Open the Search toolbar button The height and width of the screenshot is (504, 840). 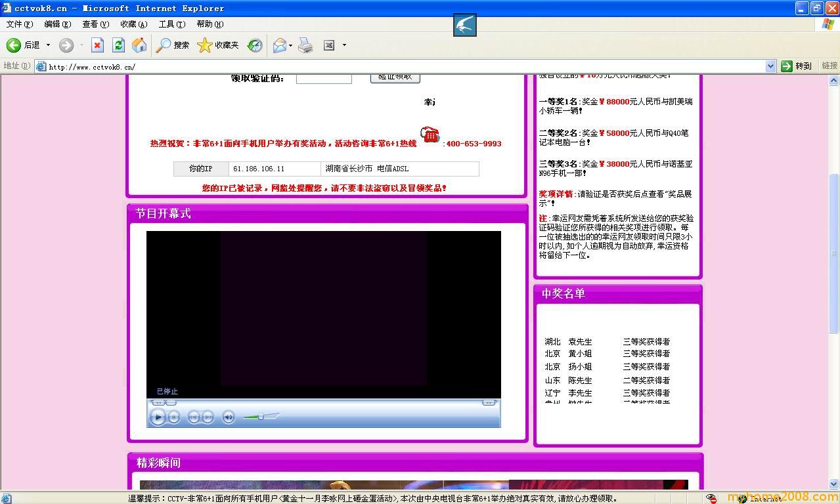(x=173, y=45)
